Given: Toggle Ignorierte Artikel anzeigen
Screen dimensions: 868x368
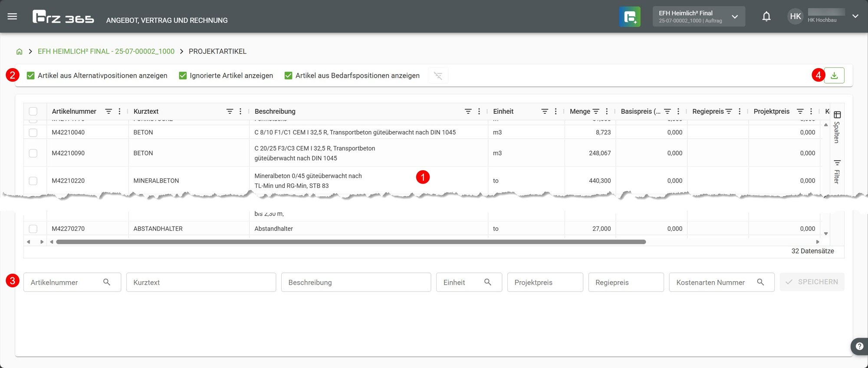Looking at the screenshot, I should tap(183, 76).
